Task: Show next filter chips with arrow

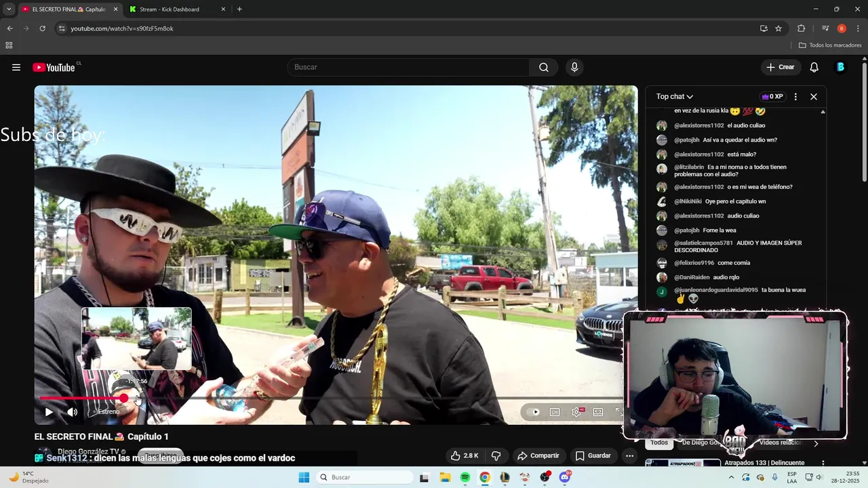Action: pos(816,443)
